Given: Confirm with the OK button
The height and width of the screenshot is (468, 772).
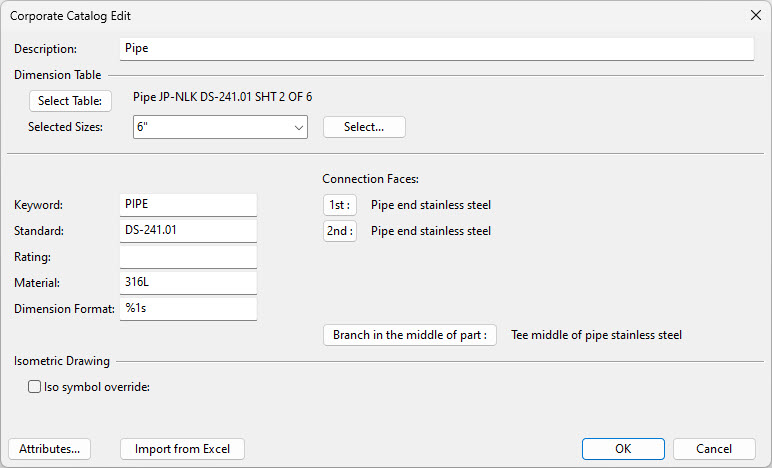Looking at the screenshot, I should coord(623,449).
